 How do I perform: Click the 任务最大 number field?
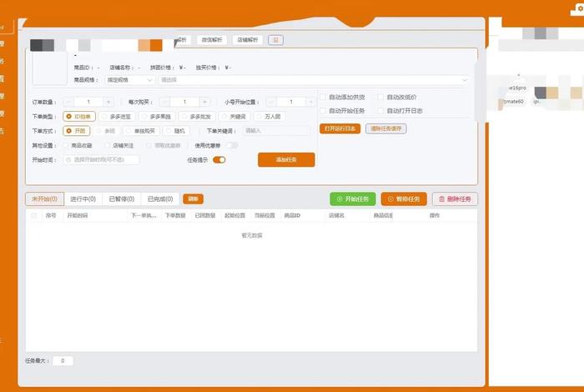click(x=63, y=361)
